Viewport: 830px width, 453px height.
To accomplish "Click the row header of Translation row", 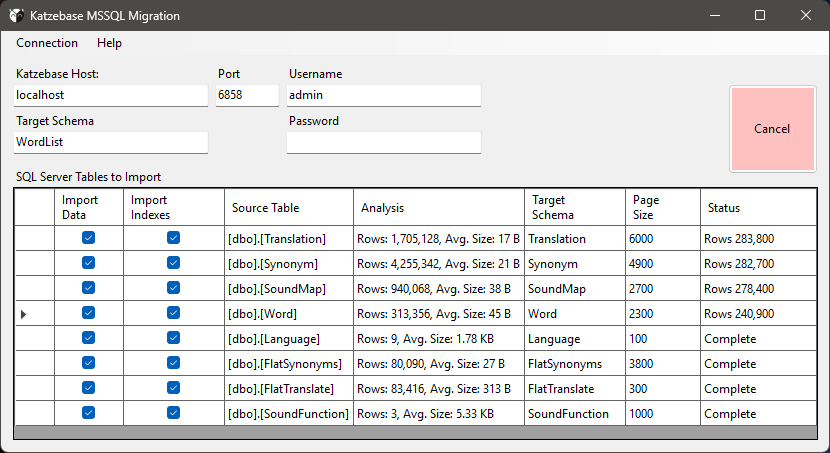I will pos(34,239).
